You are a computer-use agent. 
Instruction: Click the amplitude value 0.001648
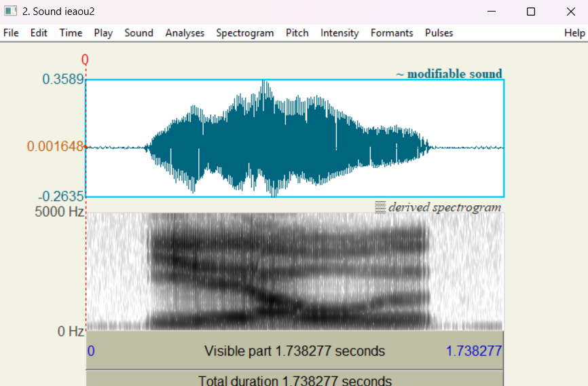click(x=55, y=146)
